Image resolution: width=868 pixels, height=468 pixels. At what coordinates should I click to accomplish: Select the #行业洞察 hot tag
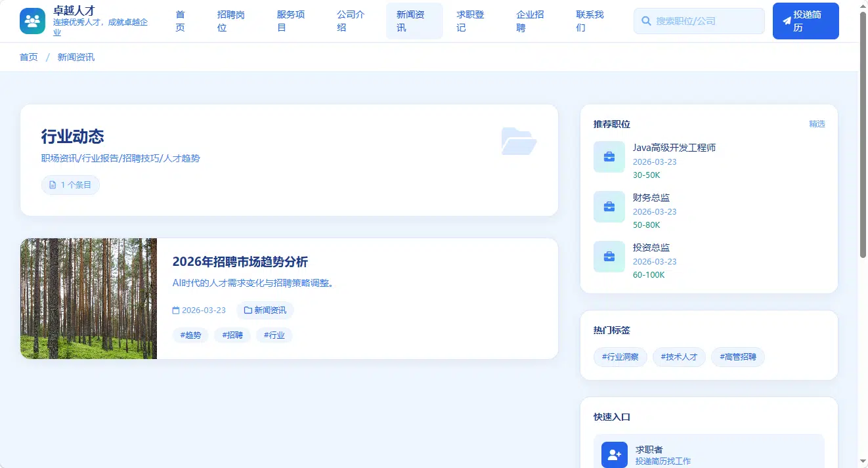click(x=620, y=357)
